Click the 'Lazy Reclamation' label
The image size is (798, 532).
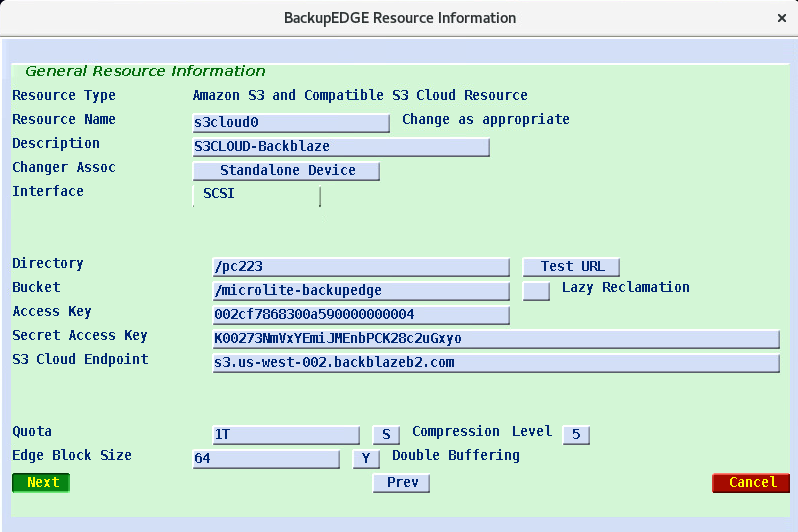point(625,288)
